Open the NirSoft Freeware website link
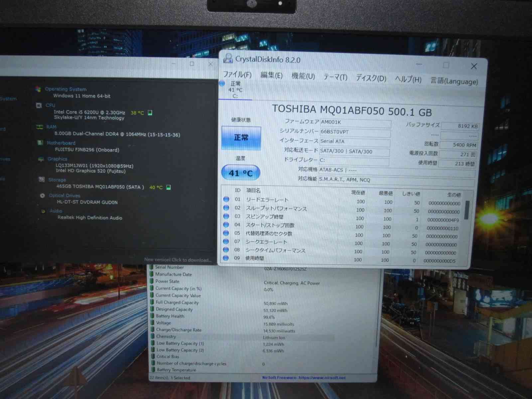The width and height of the screenshot is (532, 399). click(x=304, y=378)
